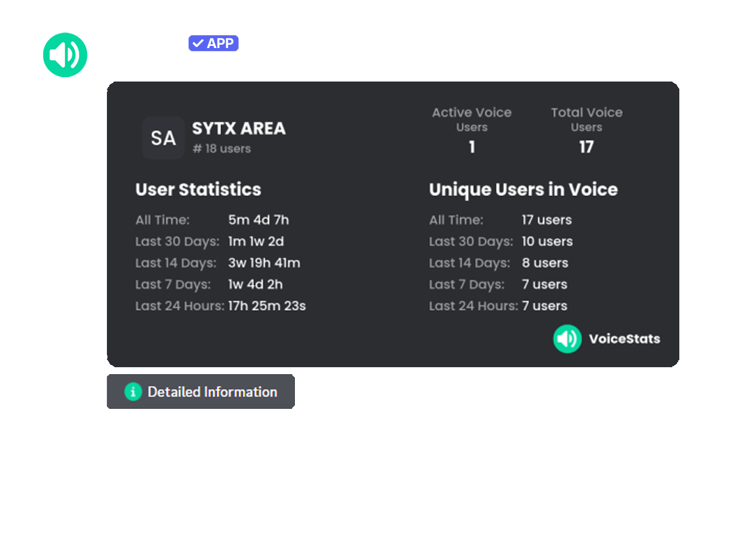Select the SA initials icon near SYTX AREA

[x=163, y=138]
